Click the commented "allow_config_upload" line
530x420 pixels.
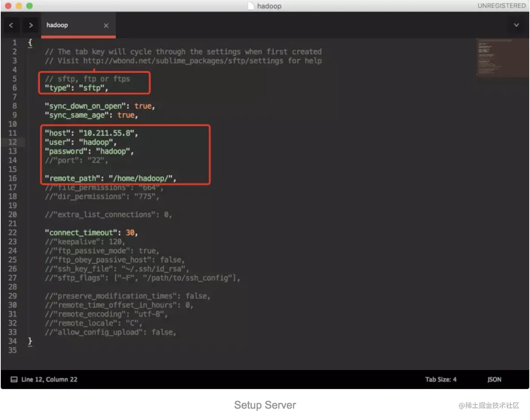110,332
